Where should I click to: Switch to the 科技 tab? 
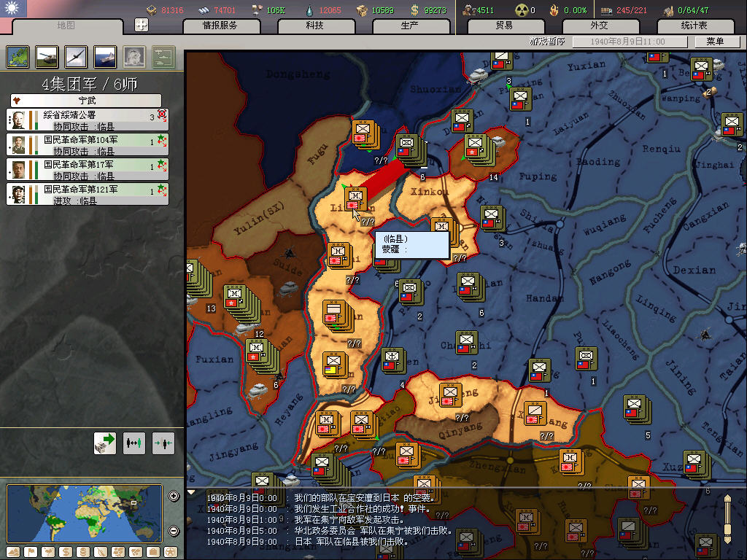coord(314,26)
